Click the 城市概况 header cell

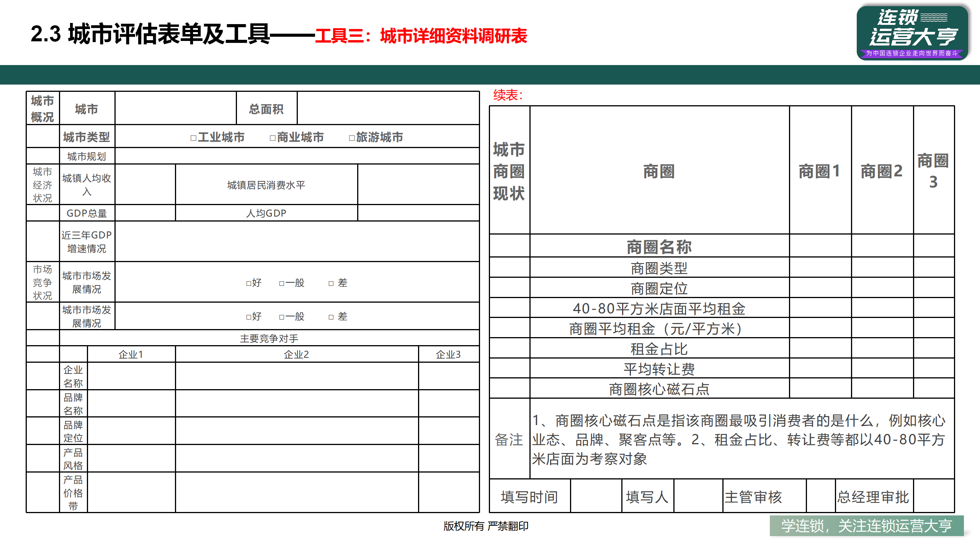pyautogui.click(x=43, y=108)
